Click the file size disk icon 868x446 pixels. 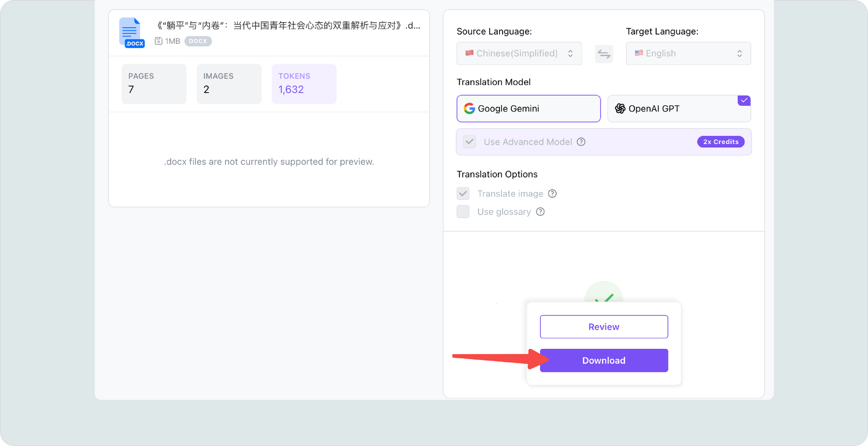point(158,41)
